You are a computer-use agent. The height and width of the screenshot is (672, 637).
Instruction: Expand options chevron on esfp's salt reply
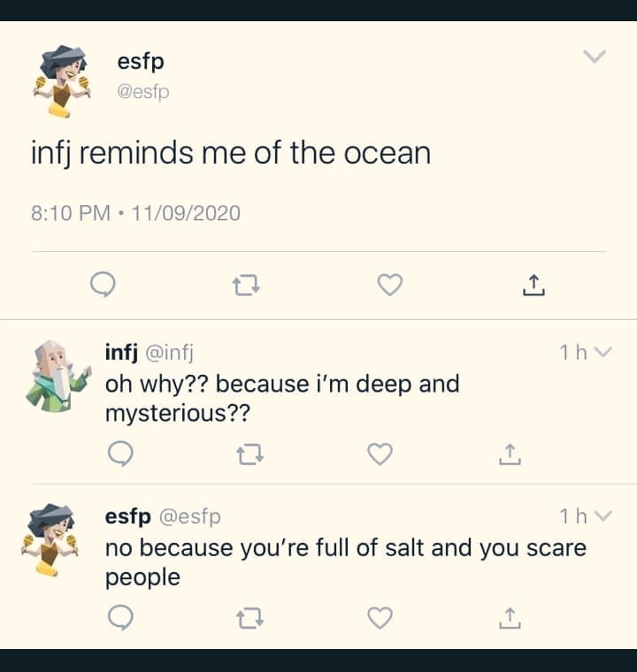(x=603, y=515)
